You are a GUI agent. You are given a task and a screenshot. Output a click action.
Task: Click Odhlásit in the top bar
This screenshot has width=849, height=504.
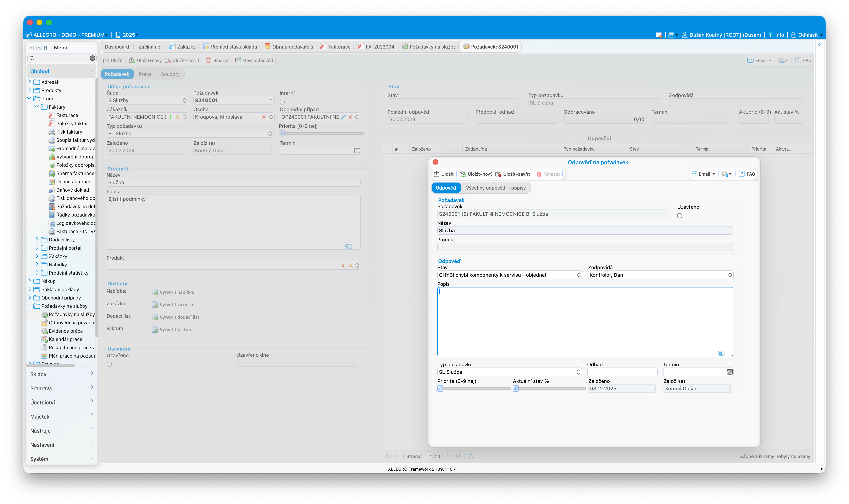tap(808, 35)
